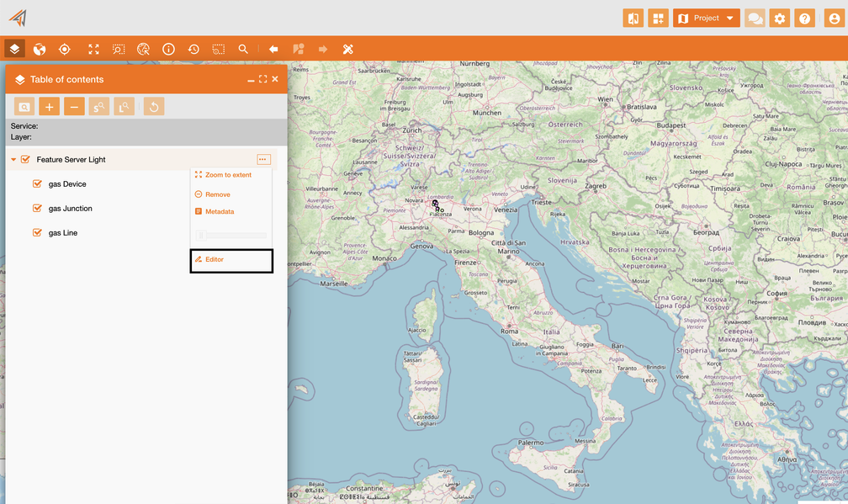This screenshot has width=848, height=504.
Task: Choose Editor from layer menu
Action: (x=231, y=261)
